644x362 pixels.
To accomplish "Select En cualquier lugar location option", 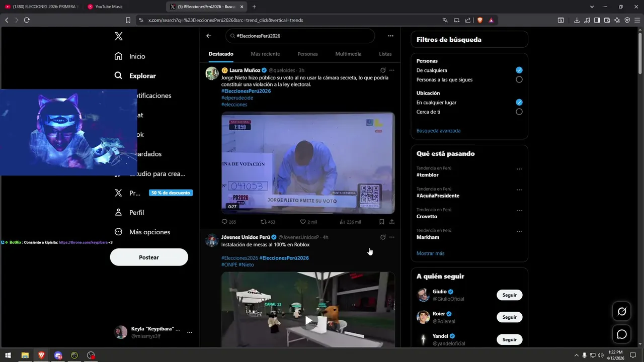I will coord(519,102).
